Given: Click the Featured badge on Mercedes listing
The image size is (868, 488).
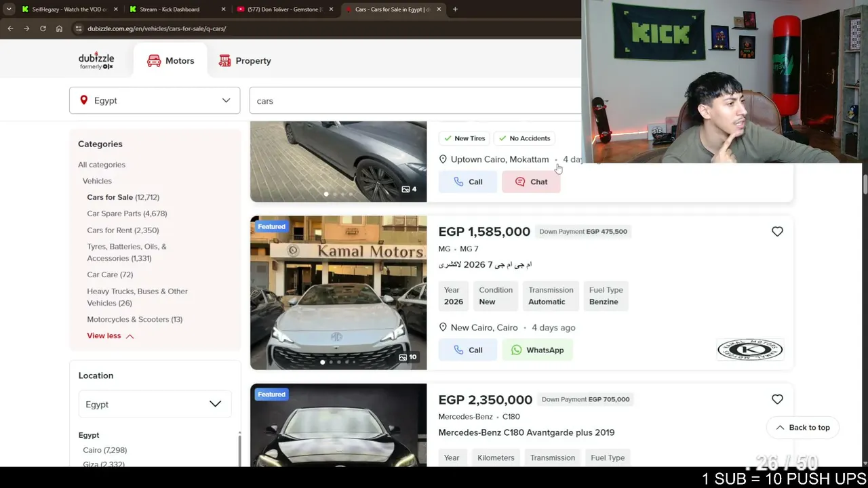Looking at the screenshot, I should pyautogui.click(x=271, y=394).
